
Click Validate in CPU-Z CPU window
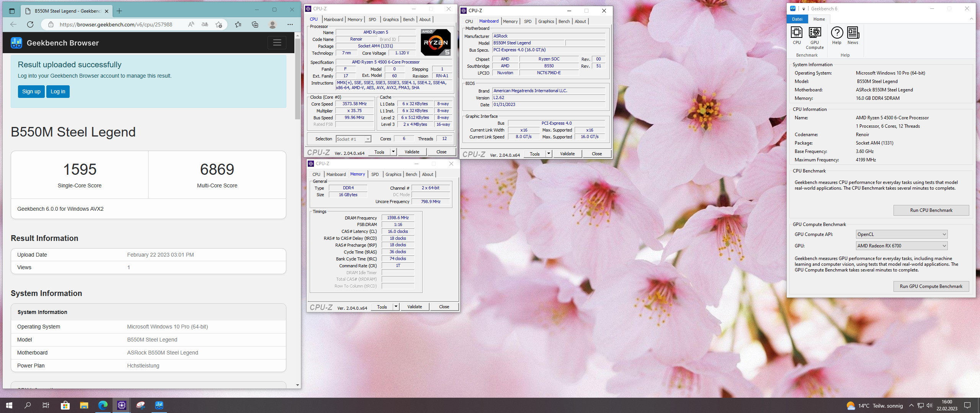(412, 152)
